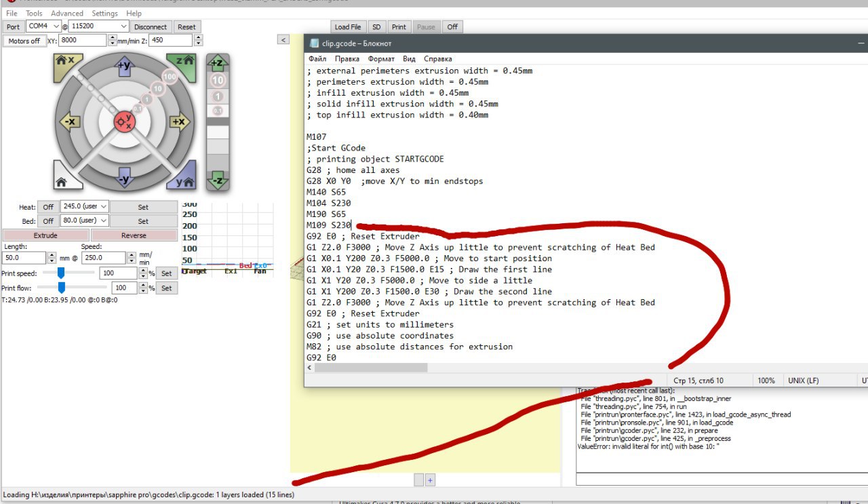Image resolution: width=868 pixels, height=504 pixels.
Task: Click the Z feedrate field showing 450
Action: 171,41
